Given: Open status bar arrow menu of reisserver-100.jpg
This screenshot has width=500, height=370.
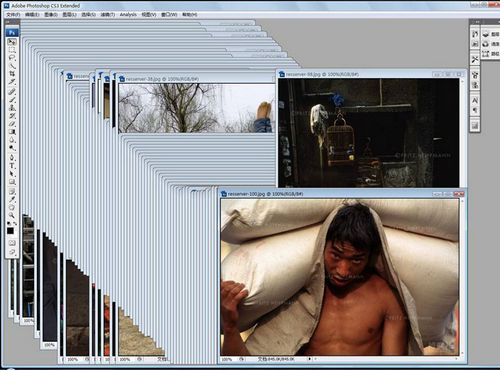Looking at the screenshot, I should (x=310, y=359).
